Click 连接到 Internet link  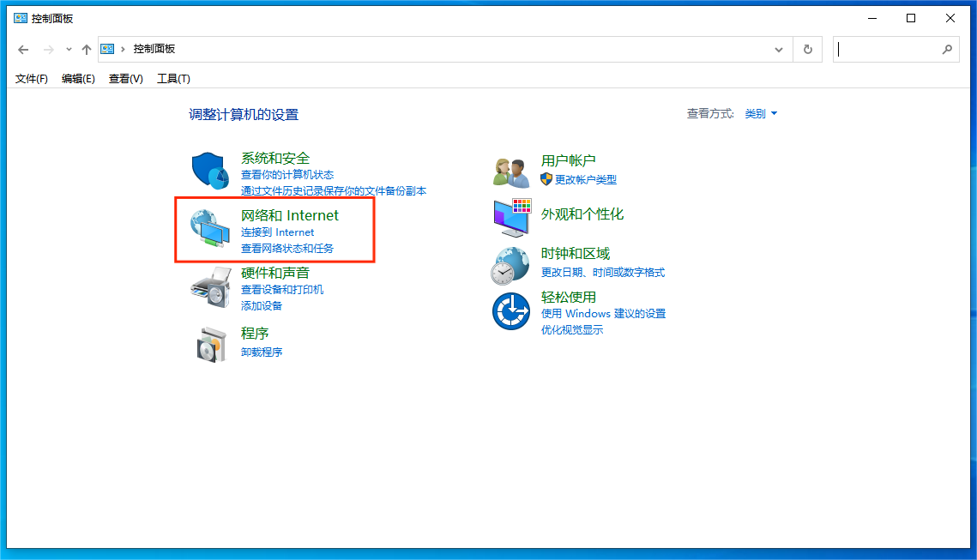(x=278, y=232)
